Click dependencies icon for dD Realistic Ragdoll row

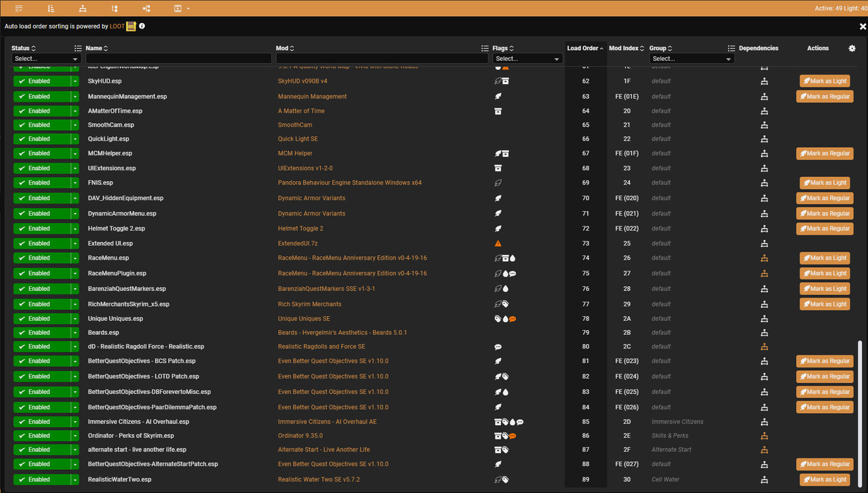coord(764,347)
